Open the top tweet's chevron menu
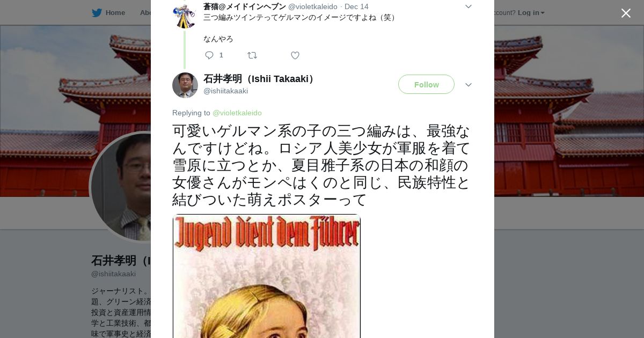 pyautogui.click(x=469, y=6)
